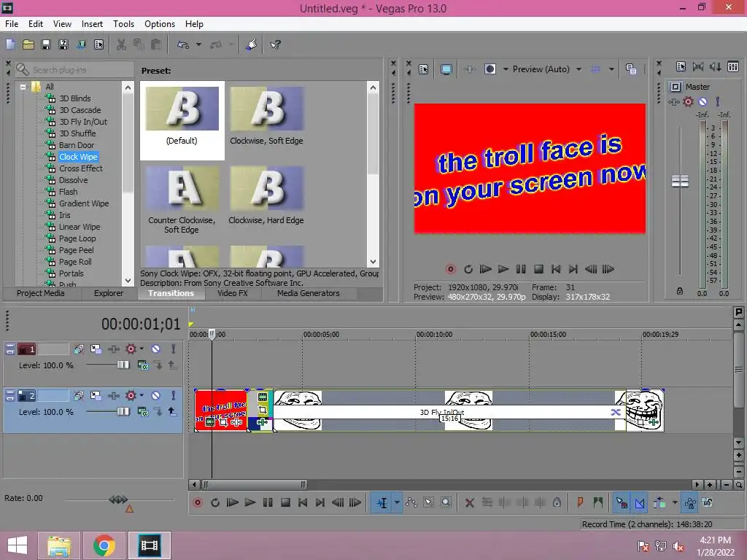Copy snapshot to clipboard icon in preview
This screenshot has height=560, width=747.
coord(631,69)
